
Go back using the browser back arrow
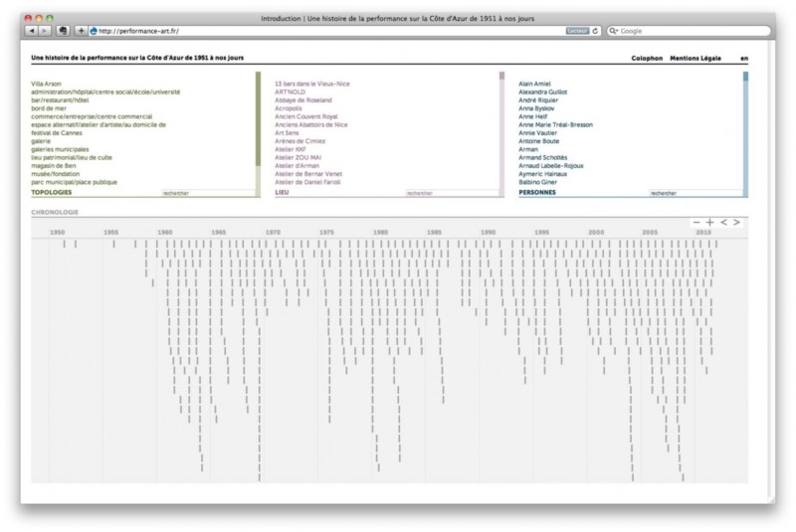point(31,31)
